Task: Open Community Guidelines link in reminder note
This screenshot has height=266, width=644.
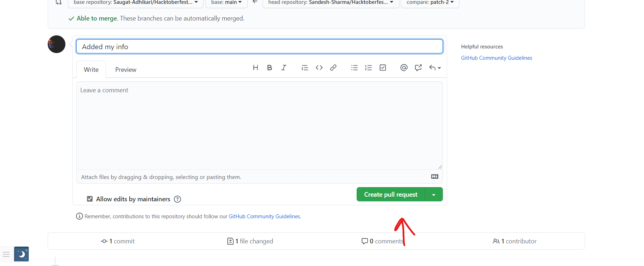Action: [x=264, y=216]
